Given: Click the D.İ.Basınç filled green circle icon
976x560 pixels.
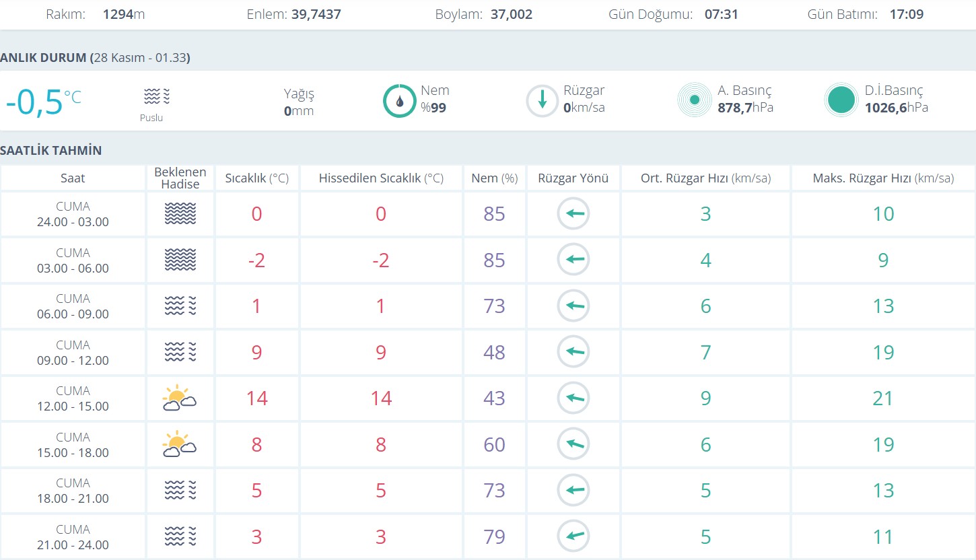Looking at the screenshot, I should coord(841,100).
